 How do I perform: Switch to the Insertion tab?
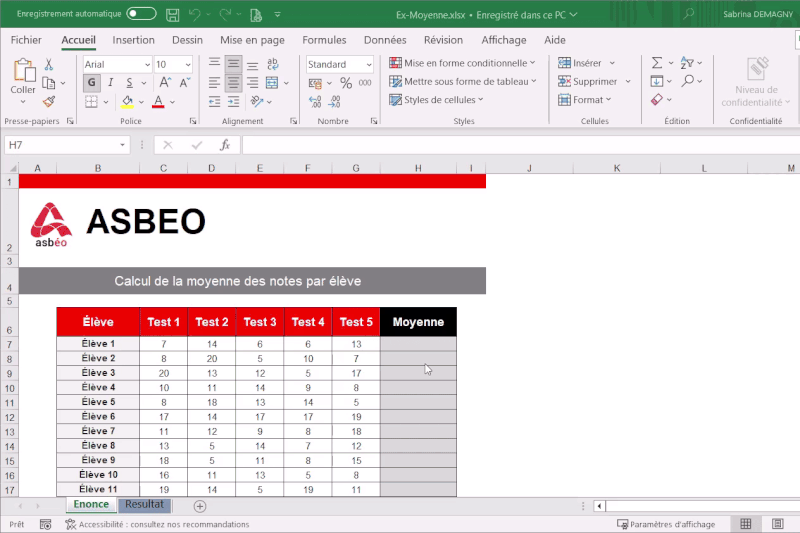[133, 40]
